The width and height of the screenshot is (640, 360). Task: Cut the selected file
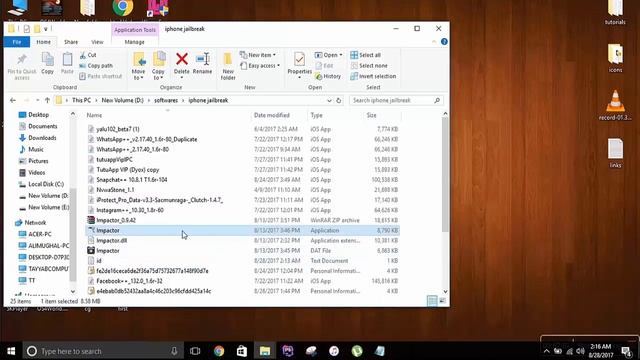[88, 55]
